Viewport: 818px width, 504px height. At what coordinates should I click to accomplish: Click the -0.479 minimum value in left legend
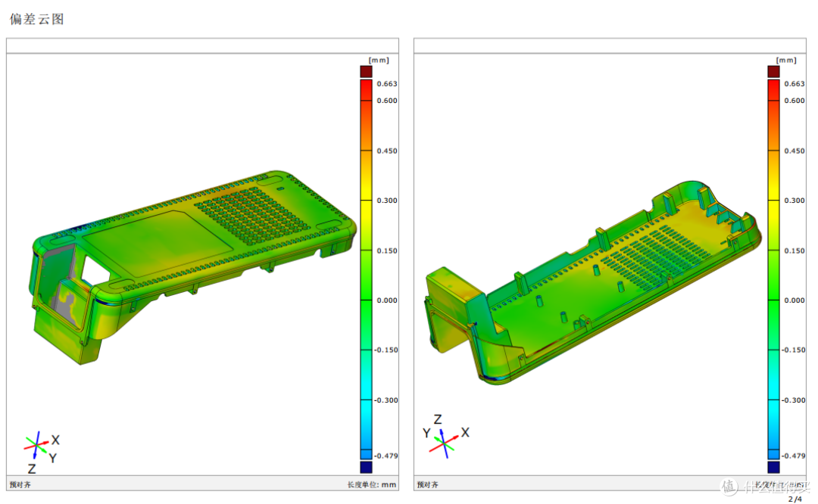point(386,456)
